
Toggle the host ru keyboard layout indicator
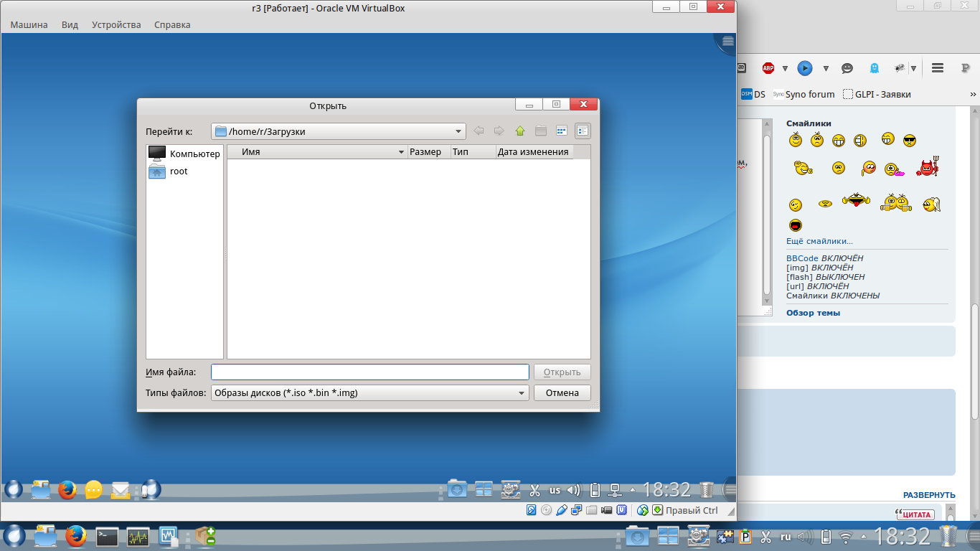[x=786, y=537]
